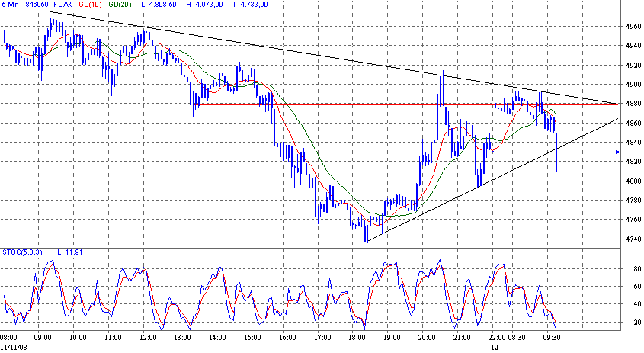Click the 4960 price axis label
The width and height of the screenshot is (644, 353).
633,26
